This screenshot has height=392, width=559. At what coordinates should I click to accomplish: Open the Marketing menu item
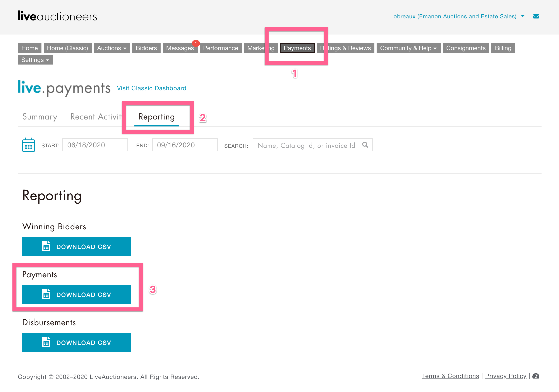tap(261, 48)
